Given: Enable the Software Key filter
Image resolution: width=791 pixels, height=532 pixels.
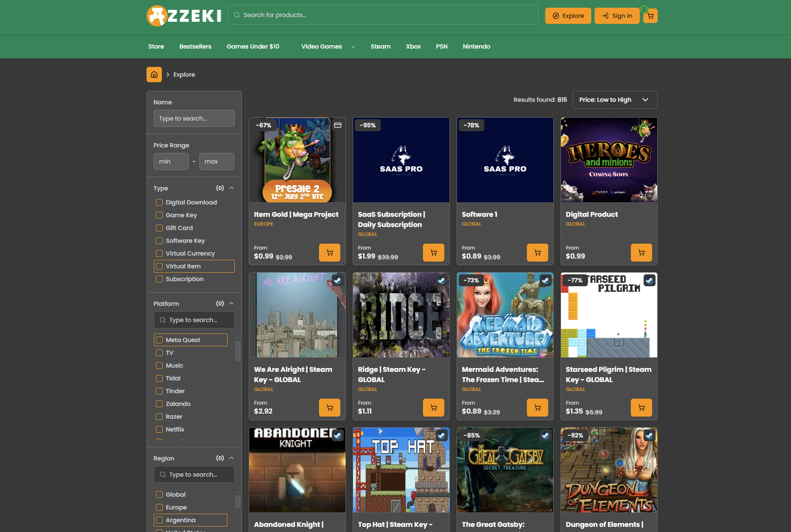Looking at the screenshot, I should point(159,241).
